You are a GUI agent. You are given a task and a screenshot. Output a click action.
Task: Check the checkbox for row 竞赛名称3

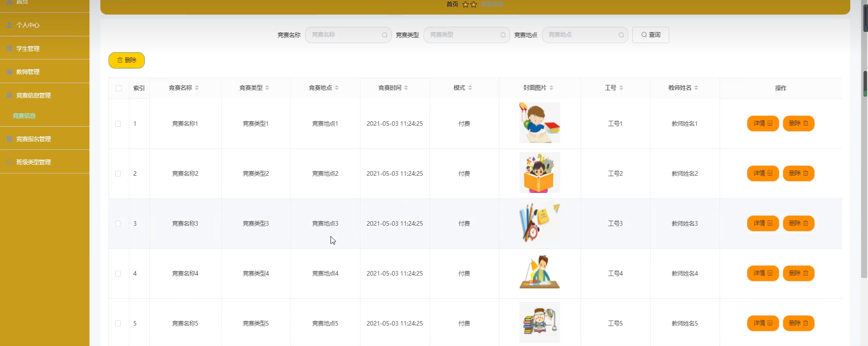(x=118, y=223)
